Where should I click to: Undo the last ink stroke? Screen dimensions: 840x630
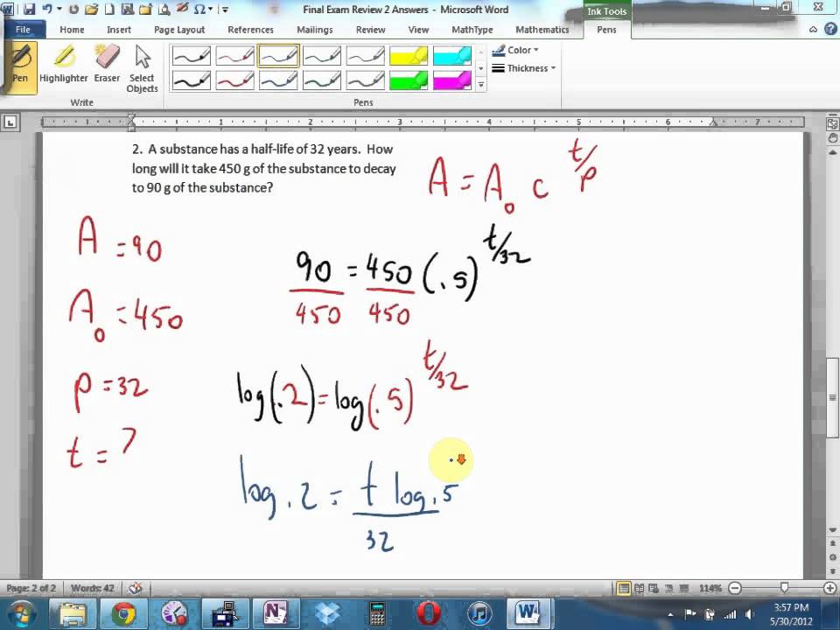point(46,9)
